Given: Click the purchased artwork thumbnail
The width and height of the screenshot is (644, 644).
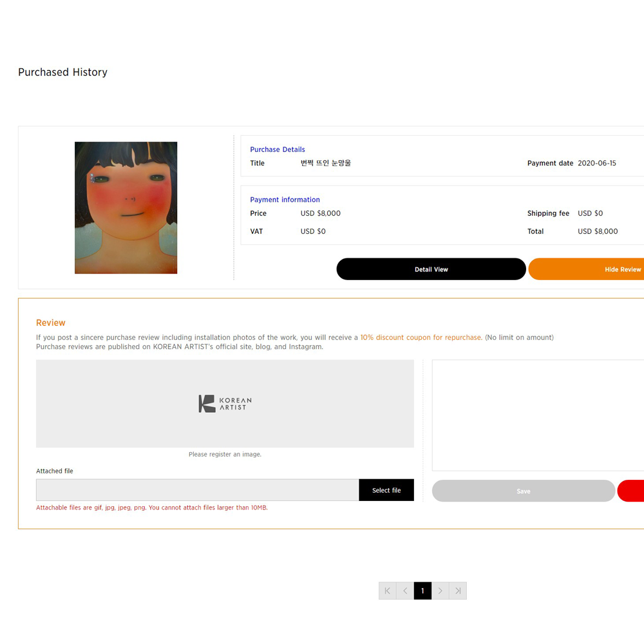Looking at the screenshot, I should [x=126, y=208].
